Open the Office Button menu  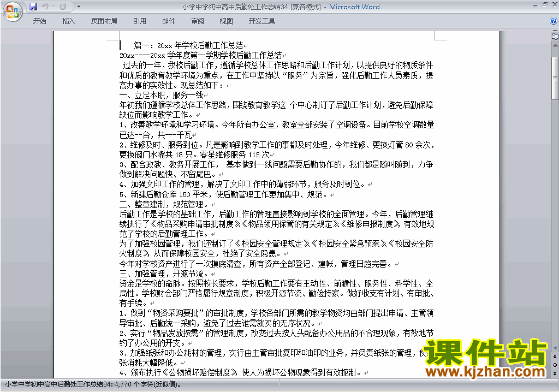tap(13, 12)
